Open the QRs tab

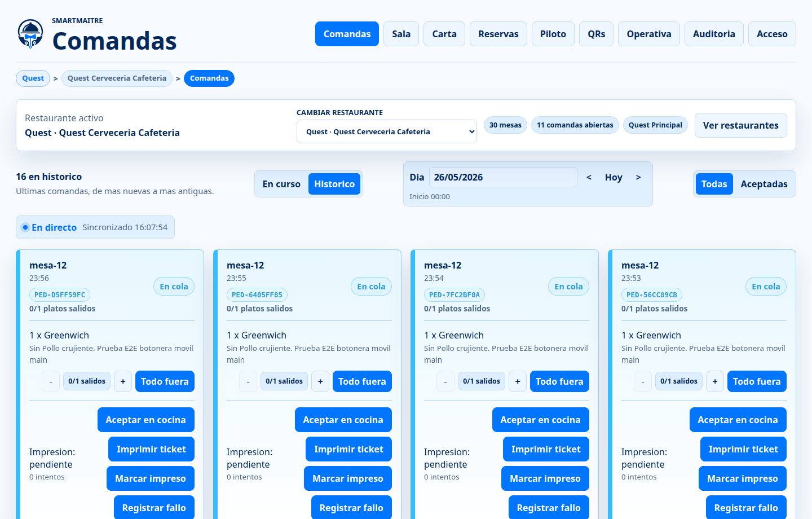pos(596,34)
